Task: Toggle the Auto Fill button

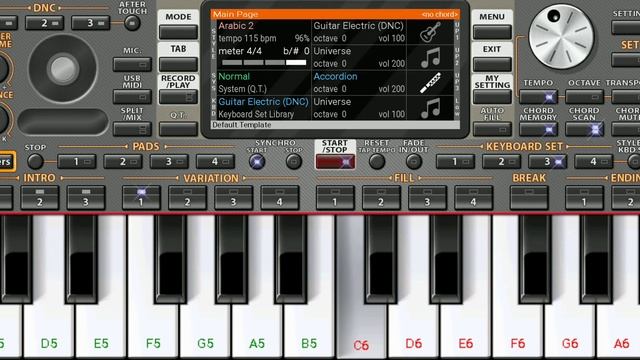Action: 492,129
